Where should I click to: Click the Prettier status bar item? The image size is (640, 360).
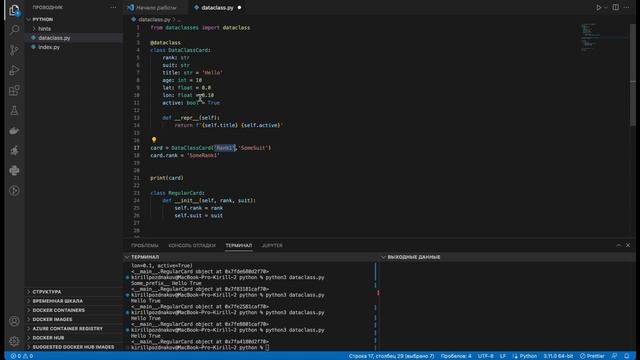[592, 356]
